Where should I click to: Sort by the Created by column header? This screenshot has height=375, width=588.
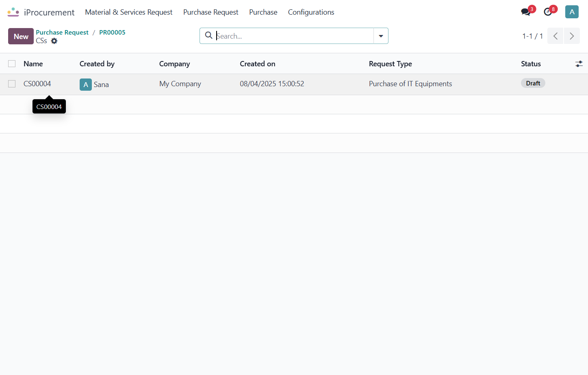pyautogui.click(x=97, y=64)
